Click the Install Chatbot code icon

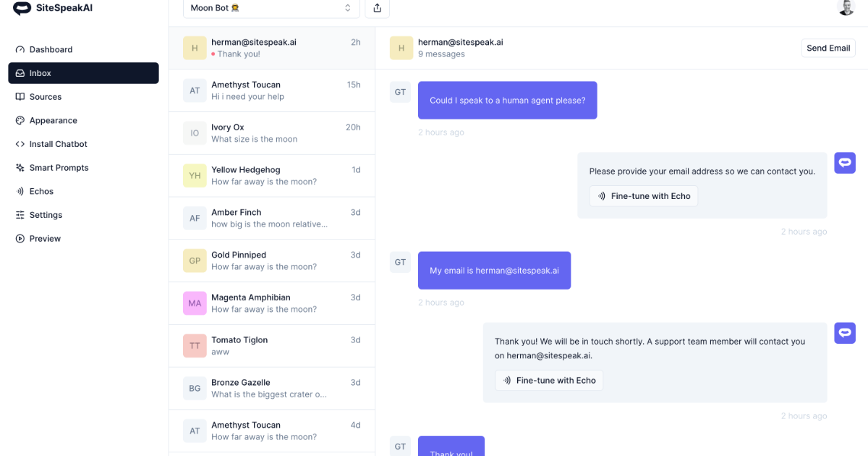pyautogui.click(x=20, y=144)
